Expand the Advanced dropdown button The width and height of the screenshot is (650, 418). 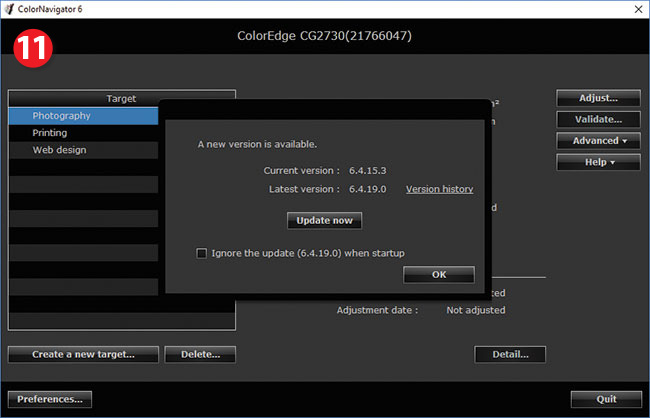pos(599,141)
